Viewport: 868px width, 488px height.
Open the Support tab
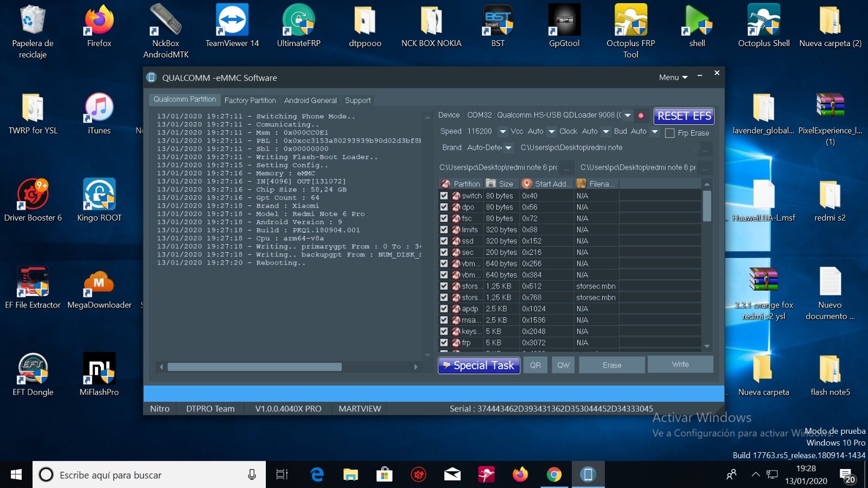coord(358,100)
